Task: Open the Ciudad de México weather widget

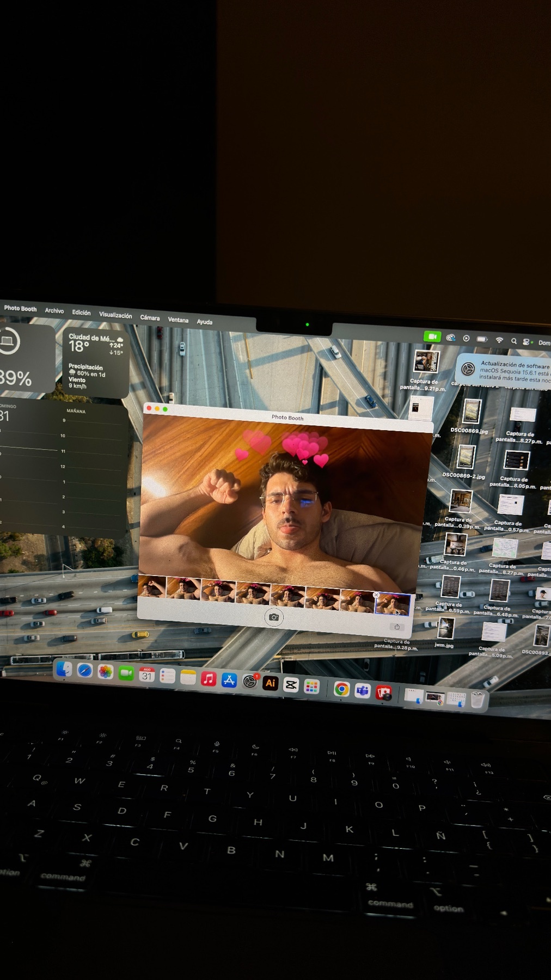Action: pos(96,362)
